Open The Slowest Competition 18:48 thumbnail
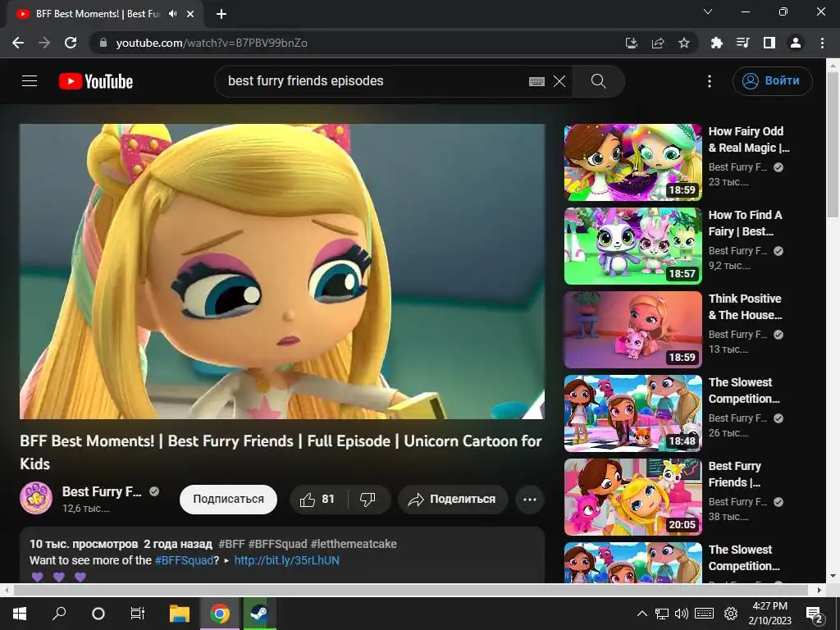This screenshot has height=630, width=840. [632, 413]
